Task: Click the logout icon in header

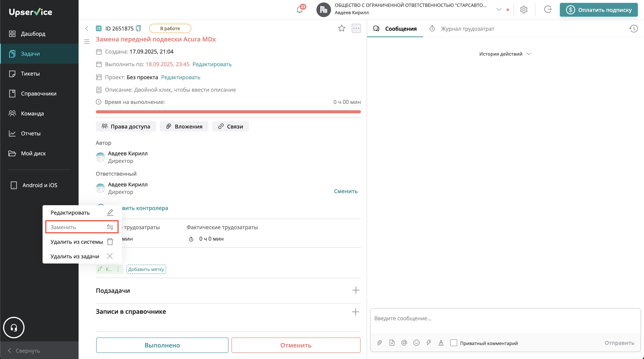Action: click(548, 10)
